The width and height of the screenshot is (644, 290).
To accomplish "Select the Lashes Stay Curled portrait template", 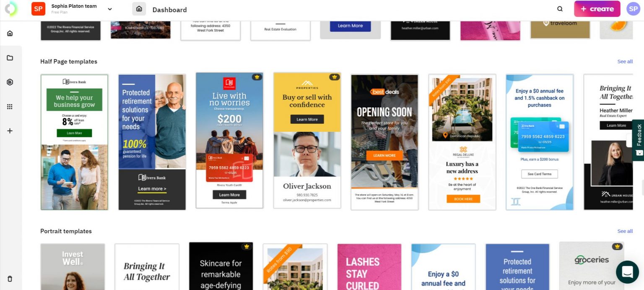I will tap(369, 267).
